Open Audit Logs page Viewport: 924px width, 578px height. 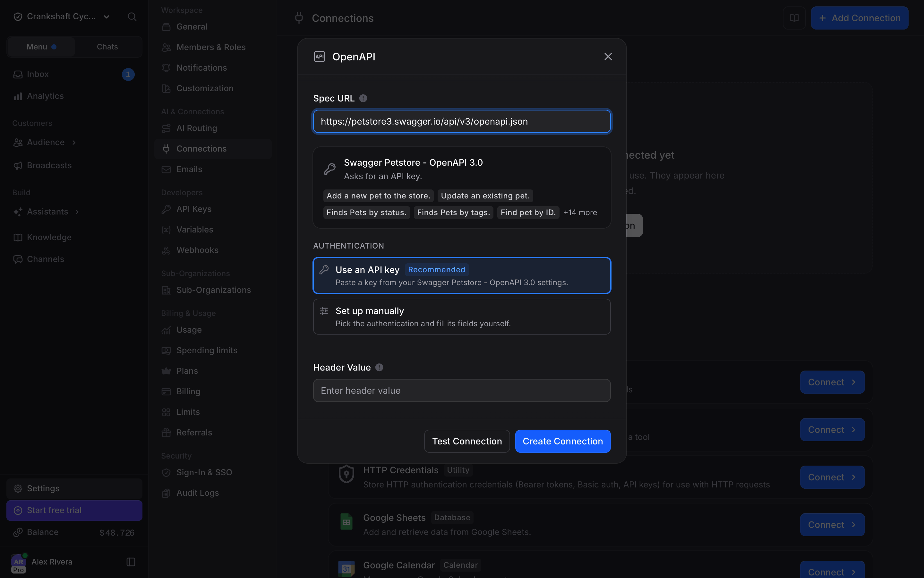pos(213,493)
